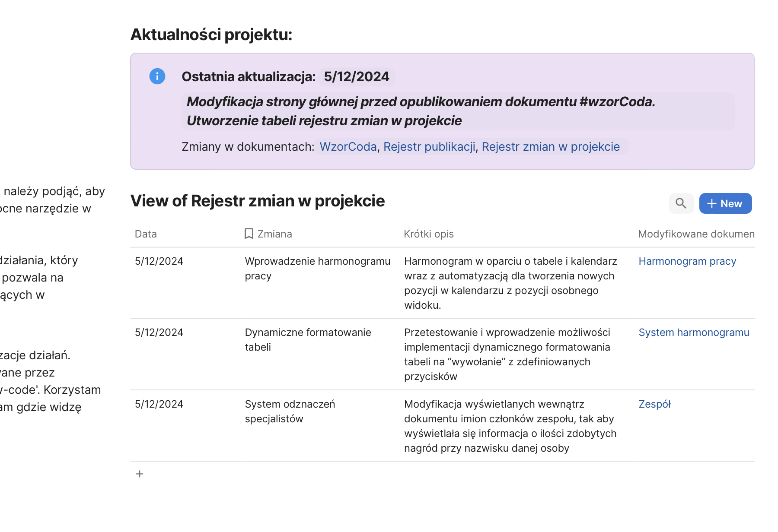Click the blue info icon in callout
Viewport: 778px width, 532px height.
(157, 76)
